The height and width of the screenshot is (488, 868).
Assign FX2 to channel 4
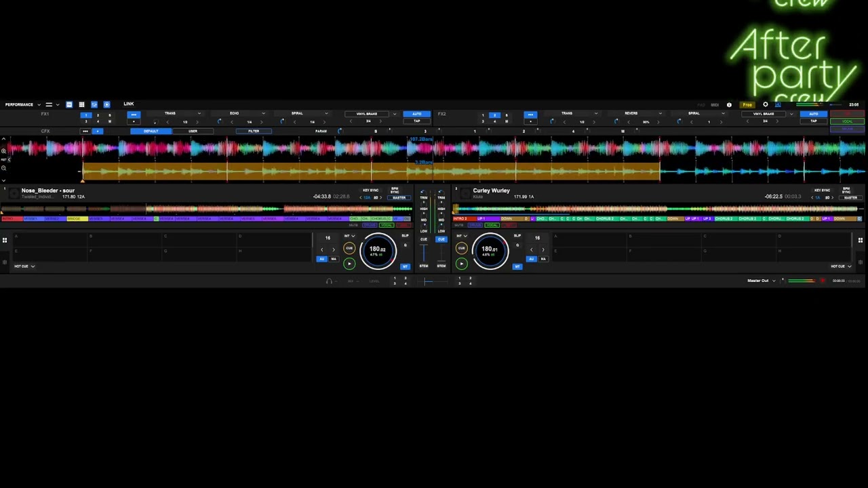coord(494,122)
